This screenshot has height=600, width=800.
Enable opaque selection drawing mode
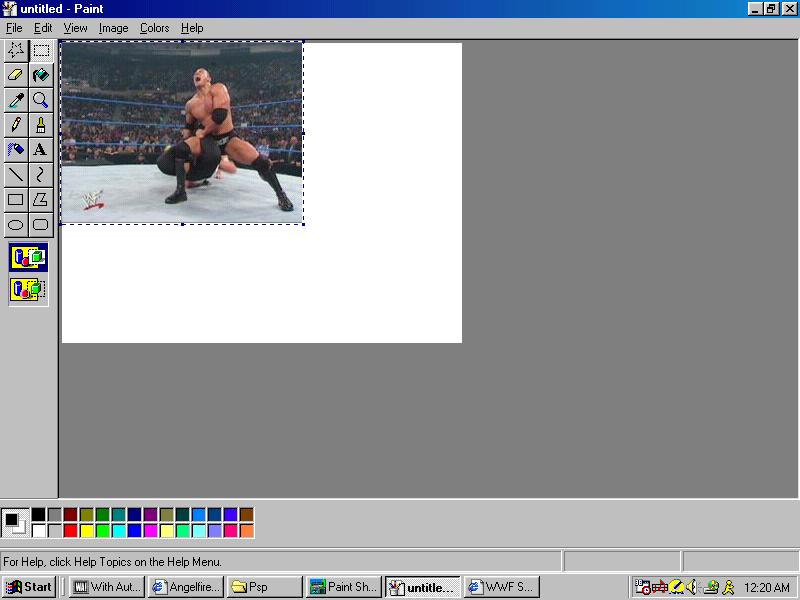(x=28, y=257)
